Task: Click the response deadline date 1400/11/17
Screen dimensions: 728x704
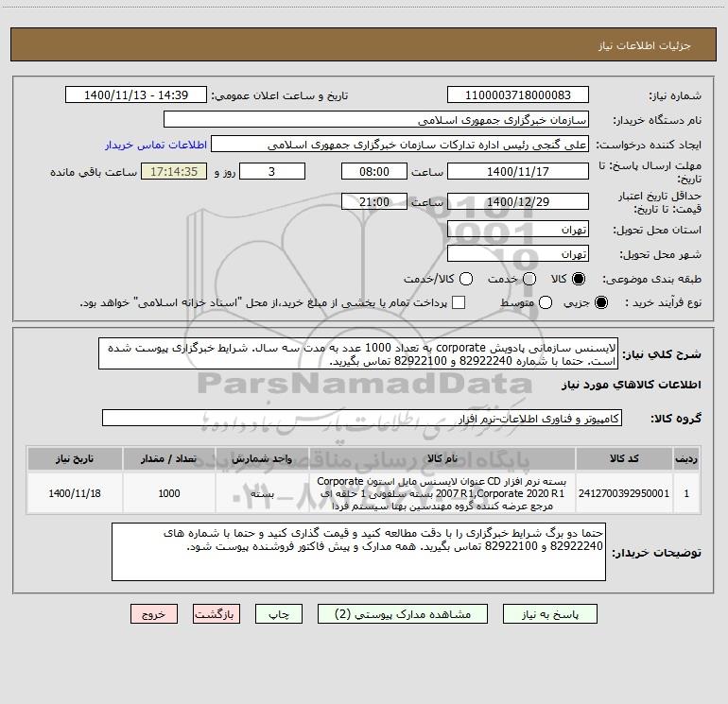Action: (x=518, y=171)
